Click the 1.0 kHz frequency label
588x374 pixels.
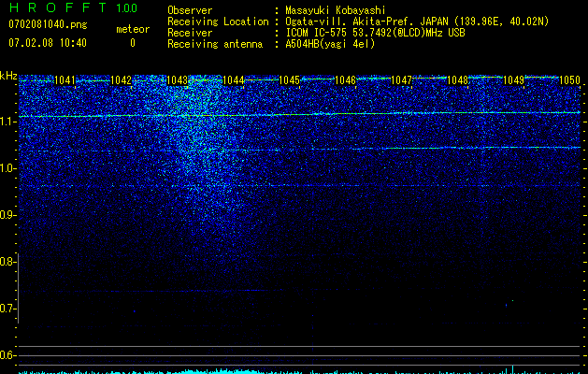[7, 168]
